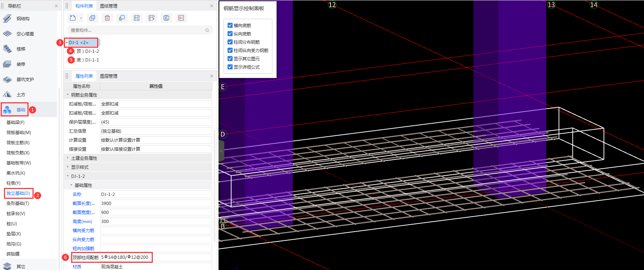Image resolution: width=644 pixels, height=270 pixels.
Task: Uncheck 横向底筋 checkbox
Action: tap(230, 25)
